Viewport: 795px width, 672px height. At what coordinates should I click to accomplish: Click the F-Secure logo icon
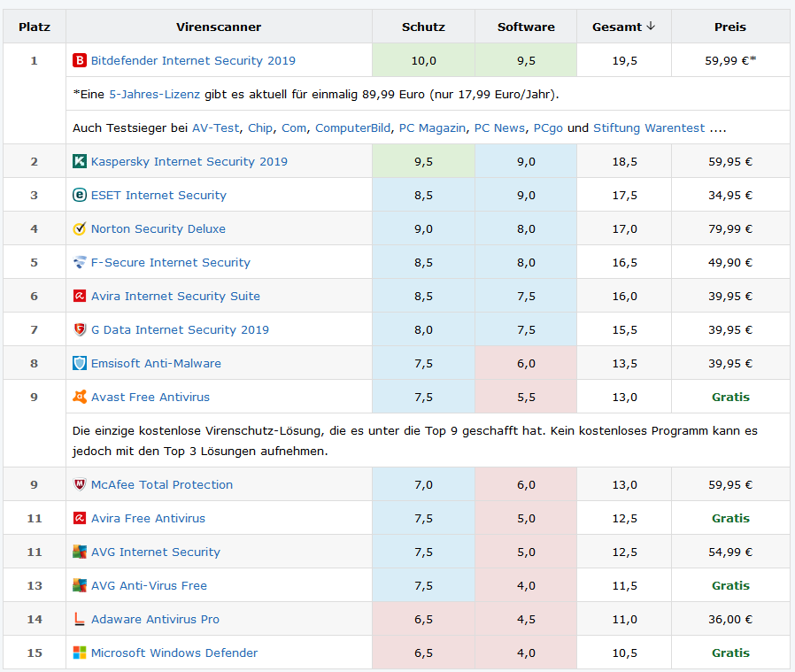78,262
